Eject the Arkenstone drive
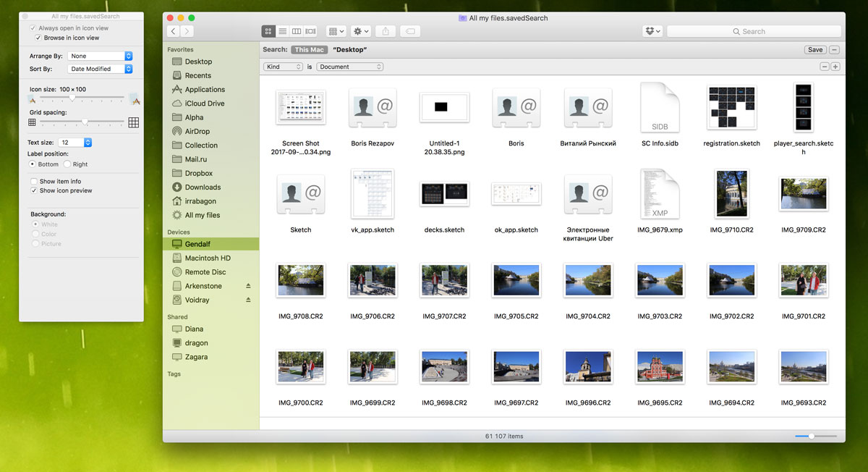This screenshot has height=472, width=868. pyautogui.click(x=248, y=286)
